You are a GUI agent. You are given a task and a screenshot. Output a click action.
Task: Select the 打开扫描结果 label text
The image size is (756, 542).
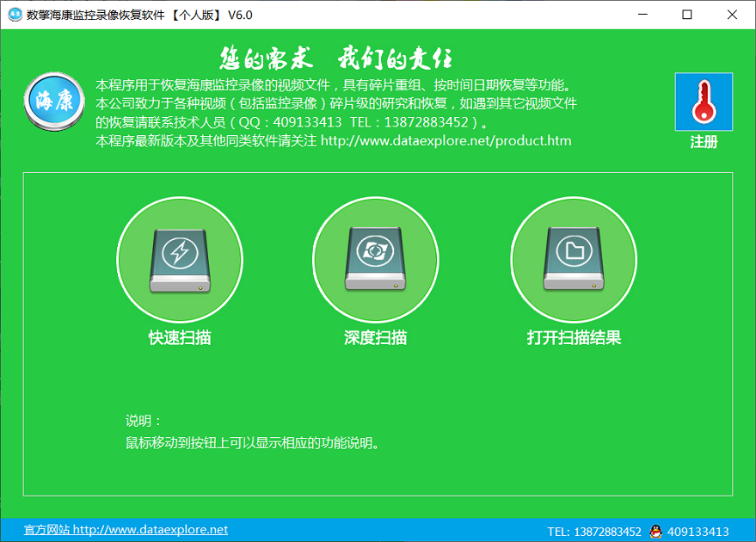(574, 337)
